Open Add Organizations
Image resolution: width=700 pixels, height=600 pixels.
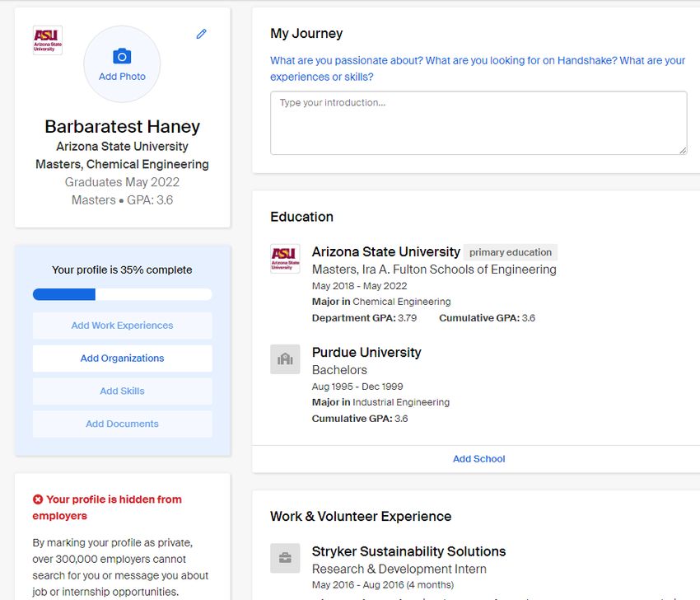[x=122, y=359]
